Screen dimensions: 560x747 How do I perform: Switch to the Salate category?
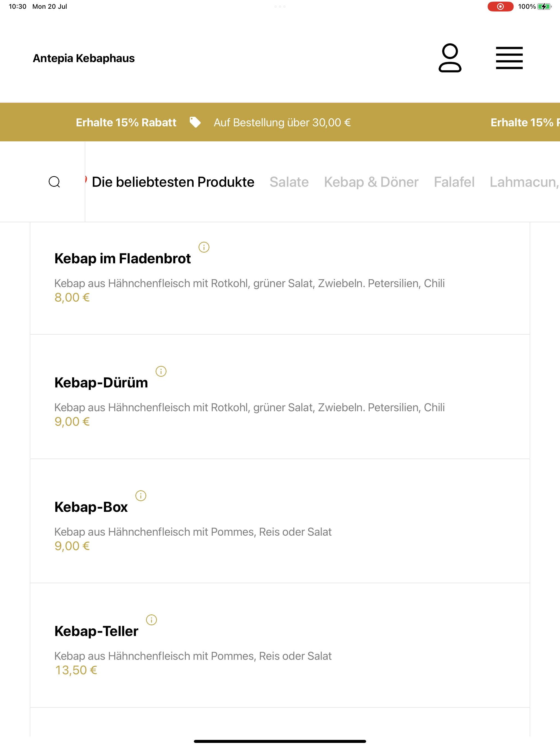pos(289,182)
